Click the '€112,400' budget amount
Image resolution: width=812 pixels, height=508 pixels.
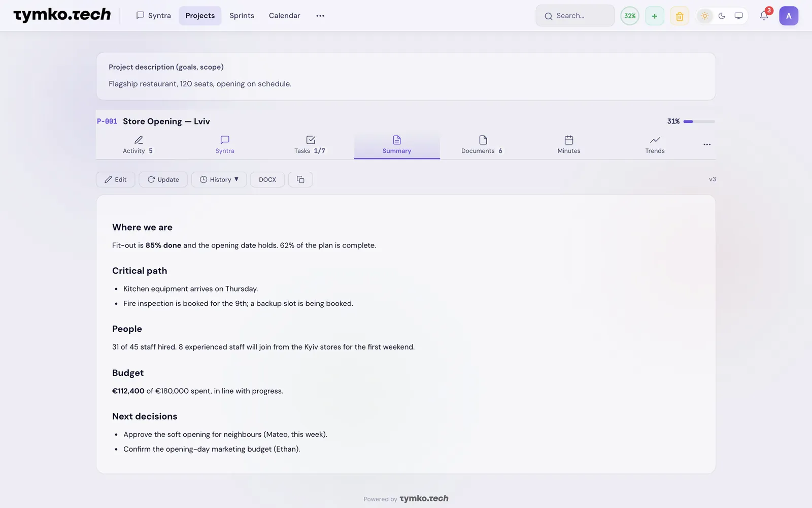[128, 391]
